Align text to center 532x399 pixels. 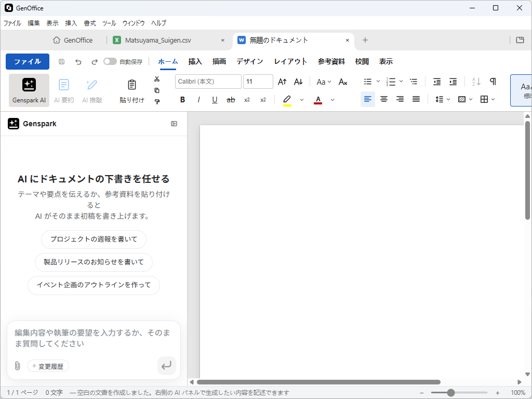[x=384, y=99]
